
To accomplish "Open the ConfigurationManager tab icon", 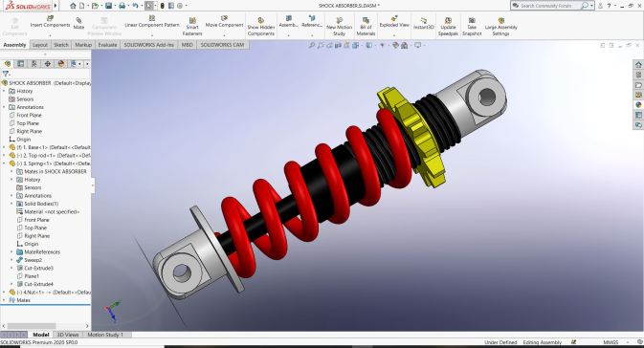I will tap(34, 64).
